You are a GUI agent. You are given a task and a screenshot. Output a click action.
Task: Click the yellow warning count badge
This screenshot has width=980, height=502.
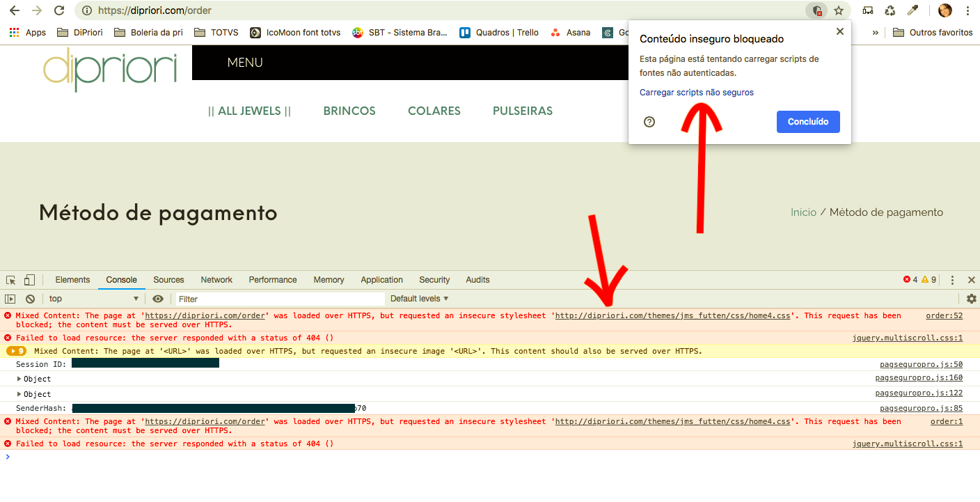tap(928, 280)
